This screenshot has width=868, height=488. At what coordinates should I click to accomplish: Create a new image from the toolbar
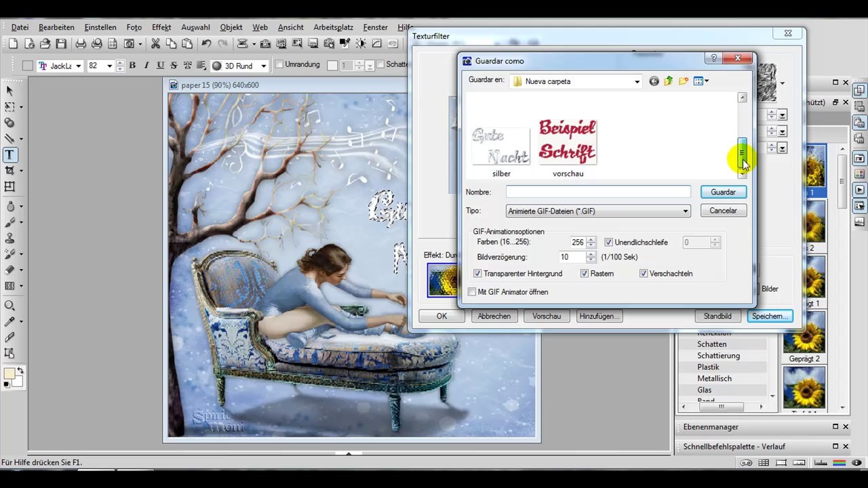coord(13,44)
